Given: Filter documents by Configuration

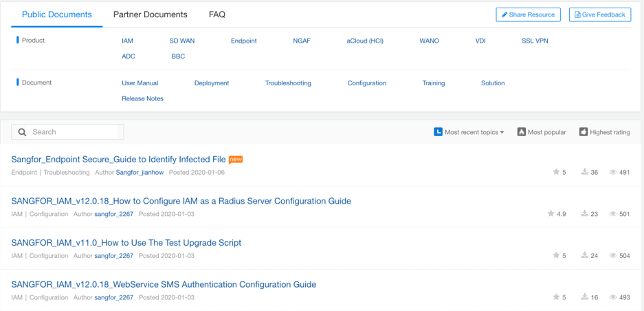Looking at the screenshot, I should click(367, 83).
